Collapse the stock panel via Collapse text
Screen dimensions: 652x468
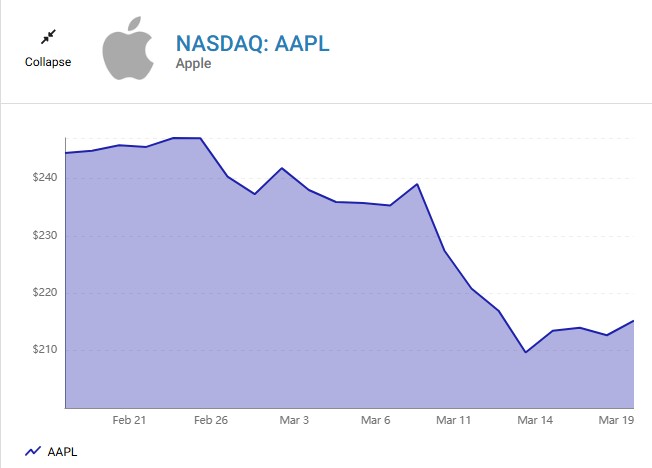pos(48,62)
